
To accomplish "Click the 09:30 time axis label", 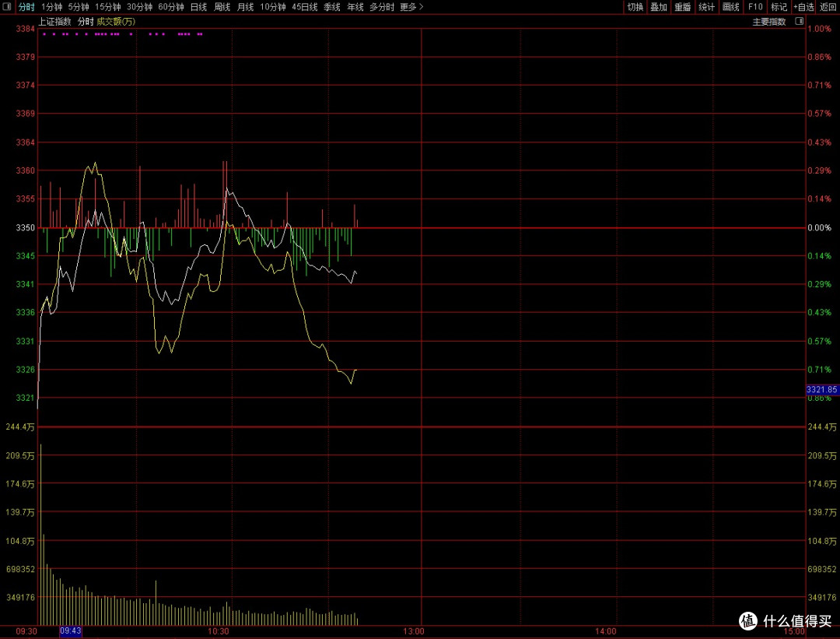I will pos(26,631).
